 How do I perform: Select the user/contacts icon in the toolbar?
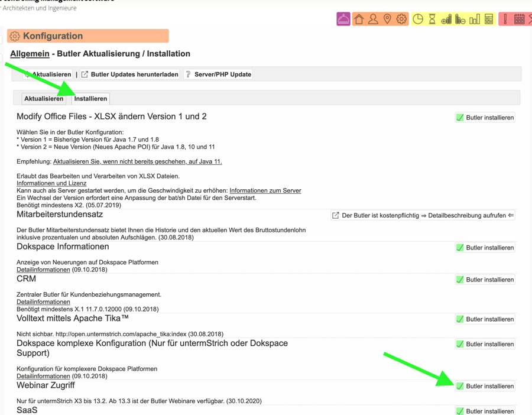[372, 18]
